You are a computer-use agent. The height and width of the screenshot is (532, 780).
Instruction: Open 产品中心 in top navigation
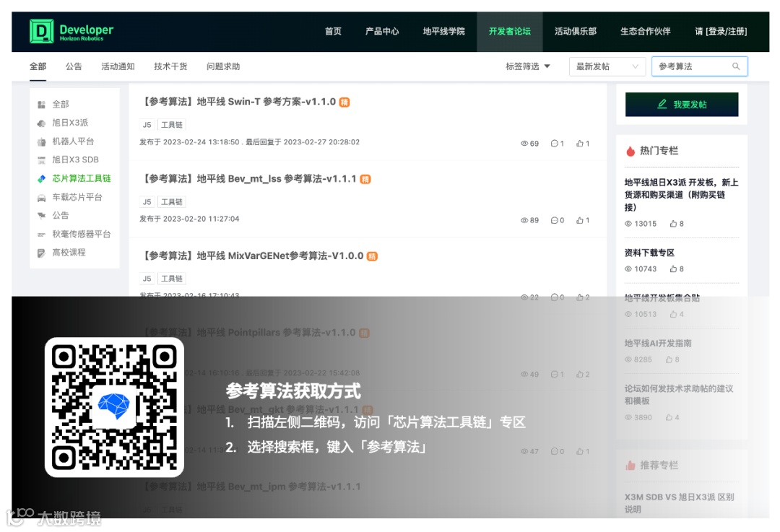click(x=382, y=31)
